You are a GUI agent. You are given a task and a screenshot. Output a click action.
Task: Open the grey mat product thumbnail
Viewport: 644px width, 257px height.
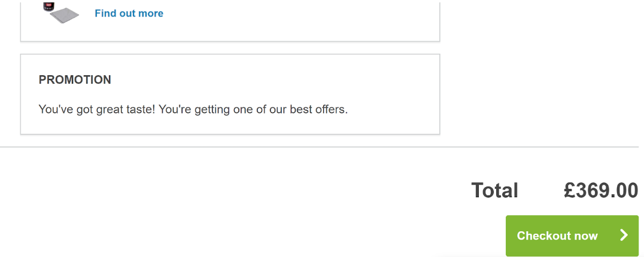[x=65, y=16]
